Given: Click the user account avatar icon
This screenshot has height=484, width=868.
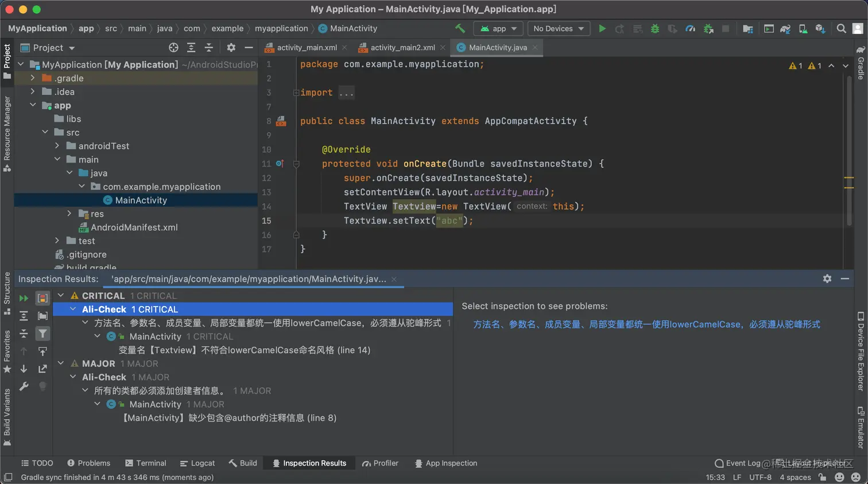Looking at the screenshot, I should click(858, 28).
